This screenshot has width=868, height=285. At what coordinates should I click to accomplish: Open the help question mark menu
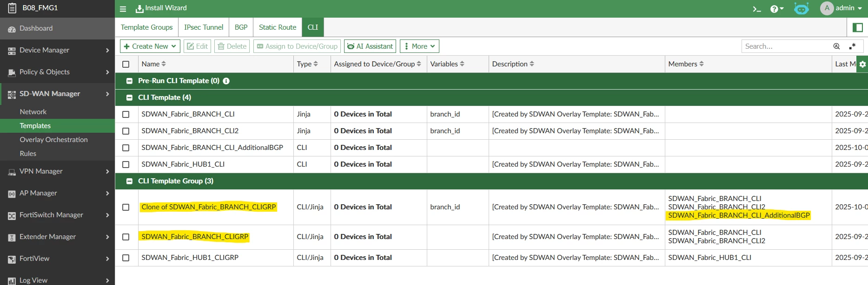776,9
